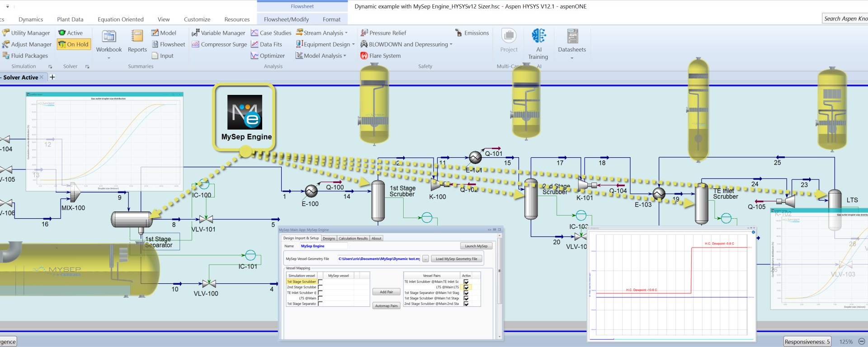Put the solver On Hold

[73, 44]
